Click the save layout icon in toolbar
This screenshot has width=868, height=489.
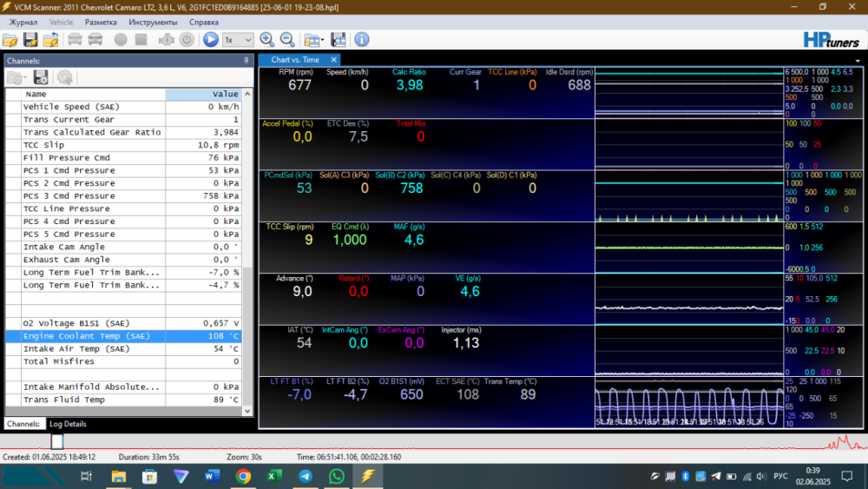(339, 40)
